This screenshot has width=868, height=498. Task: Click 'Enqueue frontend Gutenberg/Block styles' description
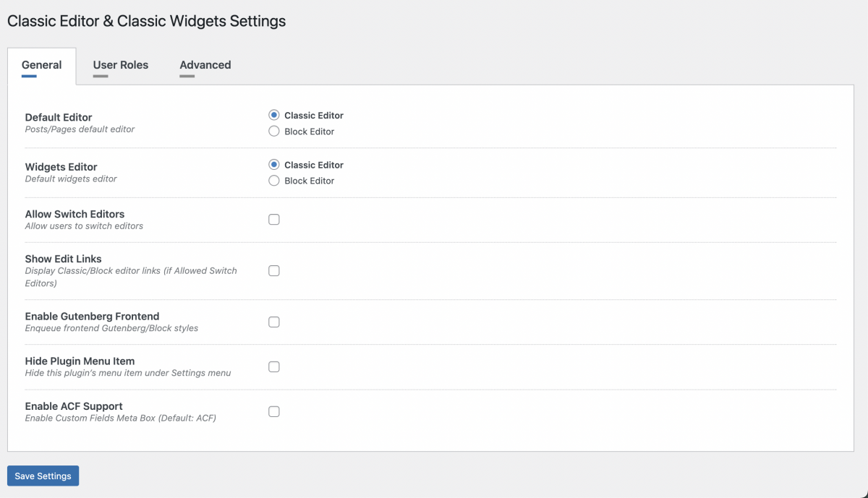(x=111, y=328)
